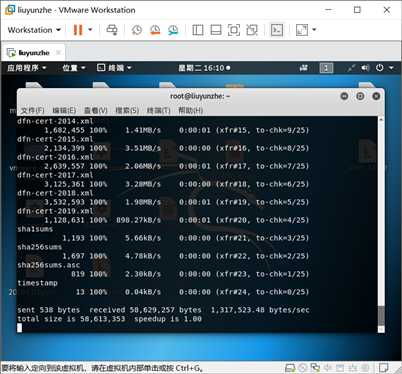Image resolution: width=402 pixels, height=374 pixels.
Task: Toggle the library sidebar view icon
Action: (198, 30)
